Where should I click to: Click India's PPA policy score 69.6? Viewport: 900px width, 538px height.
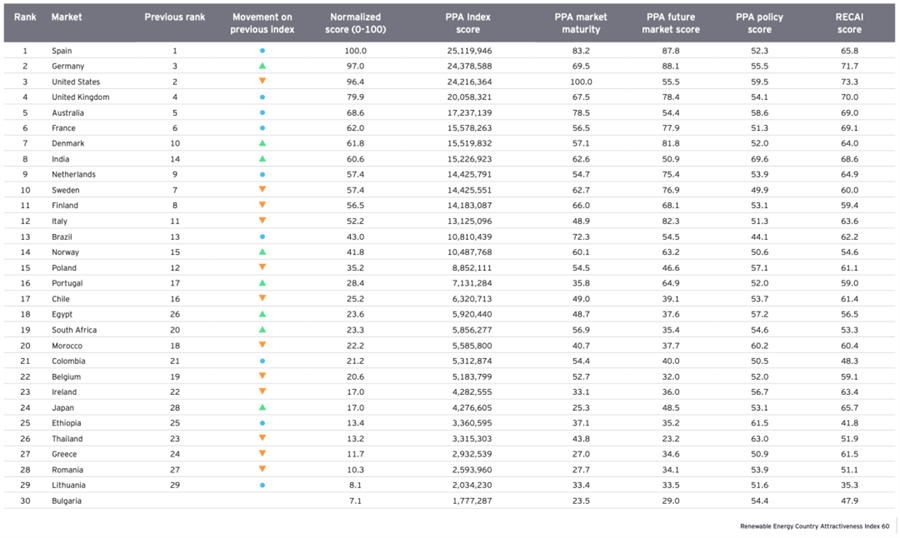(x=759, y=159)
